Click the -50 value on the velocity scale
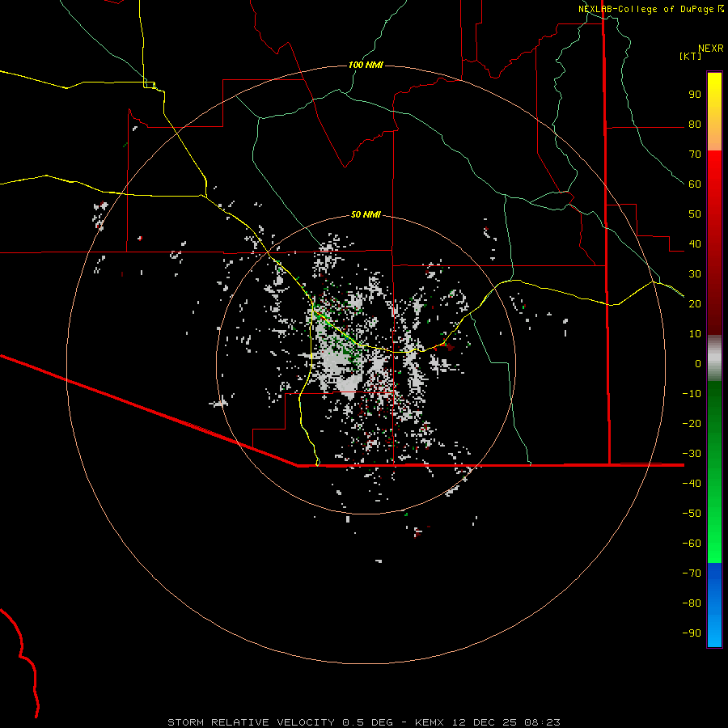The width and height of the screenshot is (728, 728). [692, 513]
